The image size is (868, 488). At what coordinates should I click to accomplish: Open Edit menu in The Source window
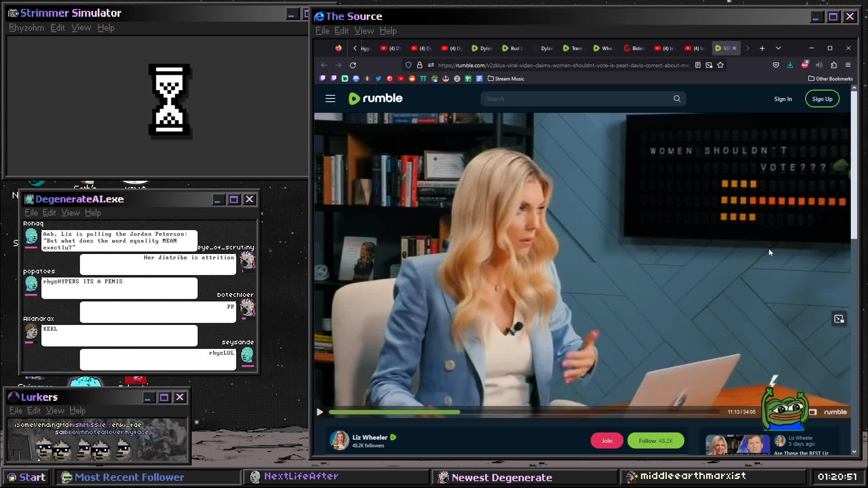341,31
